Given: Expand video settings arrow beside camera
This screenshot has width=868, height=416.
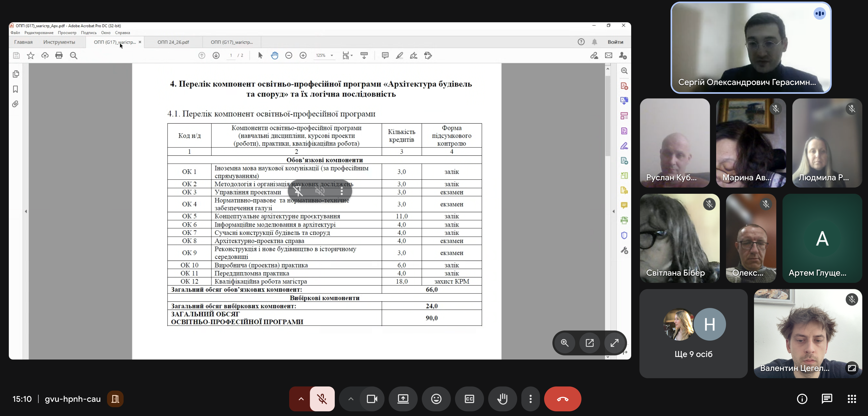Looking at the screenshot, I should tap(351, 399).
